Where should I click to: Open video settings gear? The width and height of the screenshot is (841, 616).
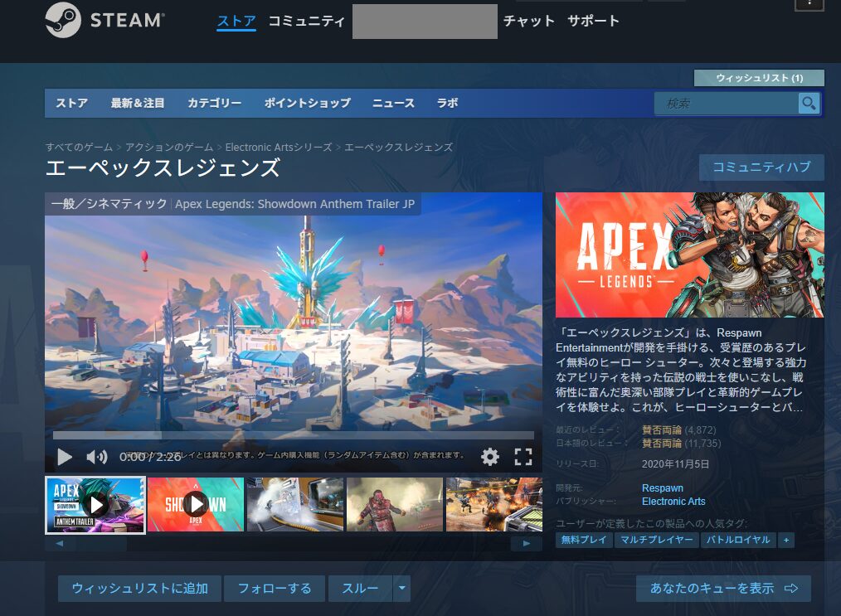point(490,457)
